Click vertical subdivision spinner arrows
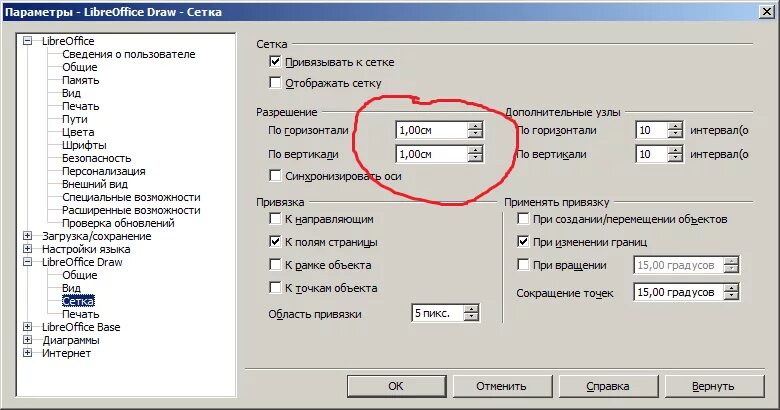This screenshot has width=780, height=410. [675, 154]
